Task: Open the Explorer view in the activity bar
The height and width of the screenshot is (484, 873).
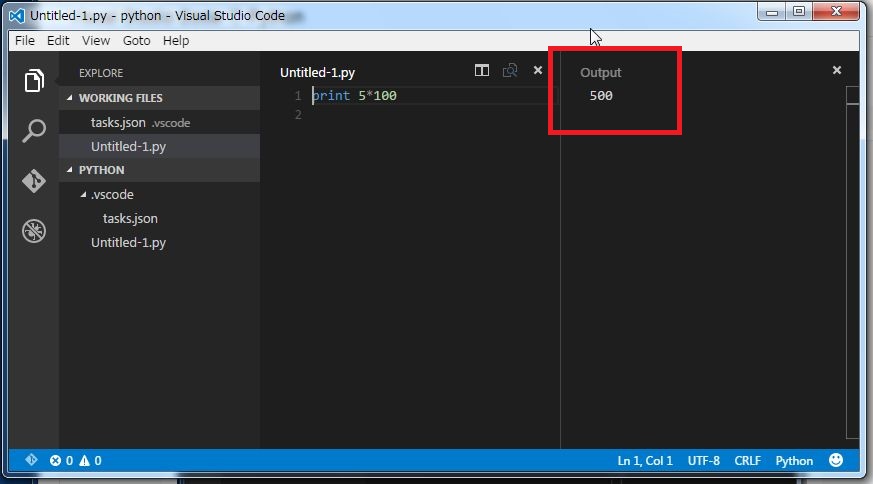Action: tap(34, 81)
